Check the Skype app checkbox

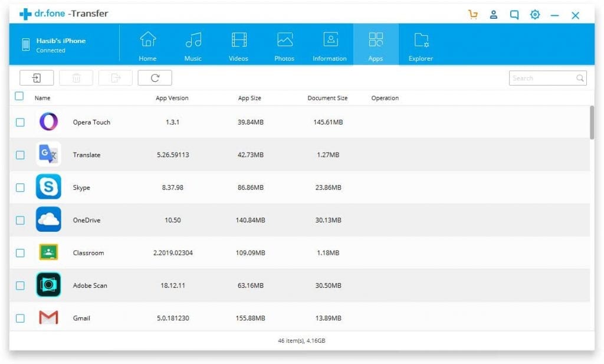tap(20, 187)
